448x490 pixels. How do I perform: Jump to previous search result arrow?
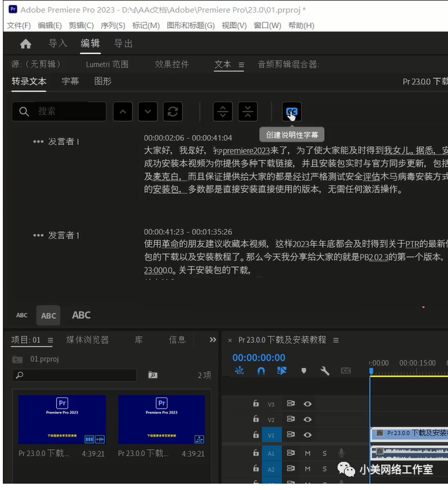122,112
